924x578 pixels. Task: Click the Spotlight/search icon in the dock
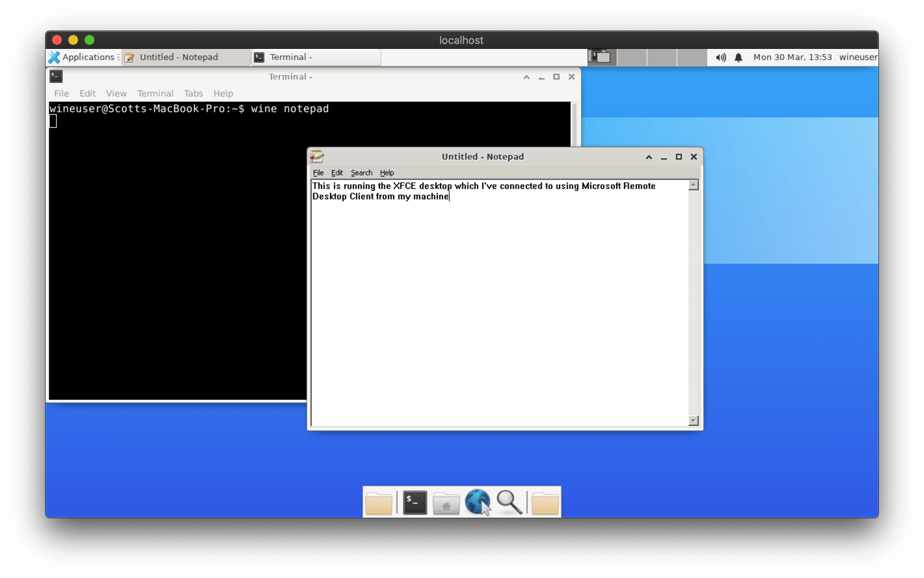click(510, 501)
